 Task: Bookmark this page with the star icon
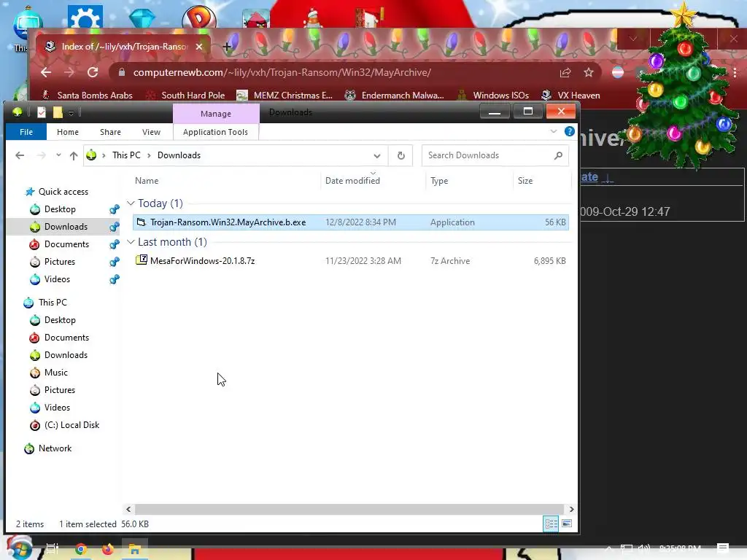tap(589, 72)
